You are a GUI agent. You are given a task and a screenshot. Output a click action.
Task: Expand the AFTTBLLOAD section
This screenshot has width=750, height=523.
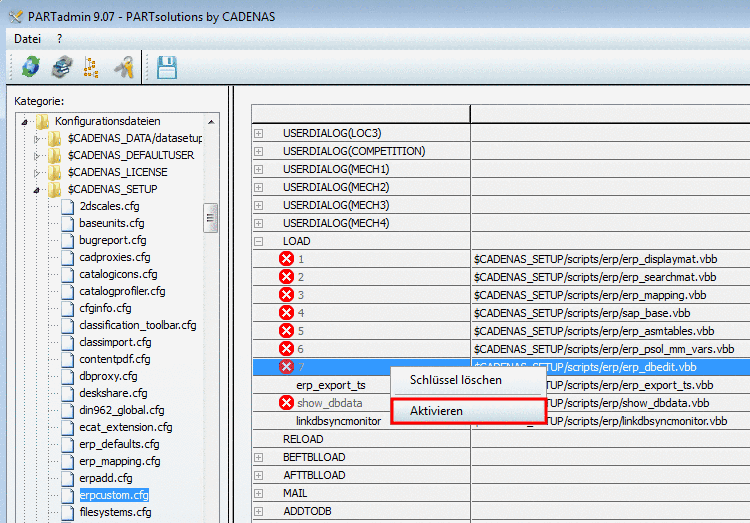pos(259,475)
